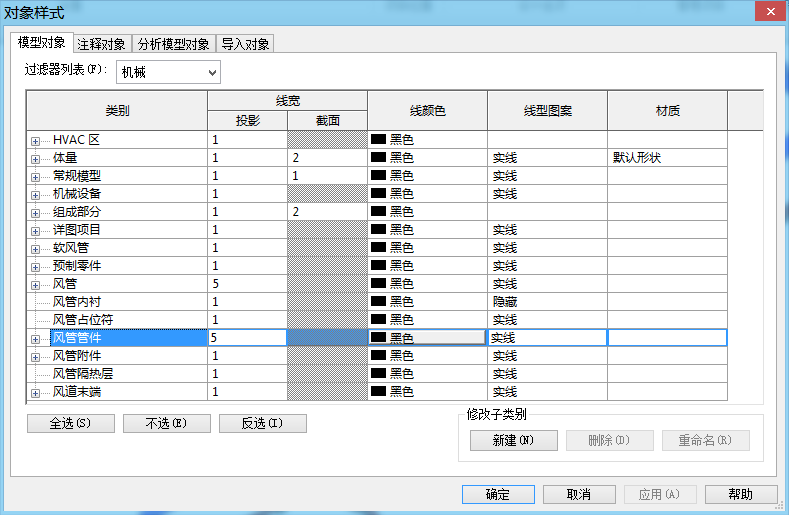The image size is (789, 515).
Task: Open the 导入对象 tab
Action: pos(245,44)
